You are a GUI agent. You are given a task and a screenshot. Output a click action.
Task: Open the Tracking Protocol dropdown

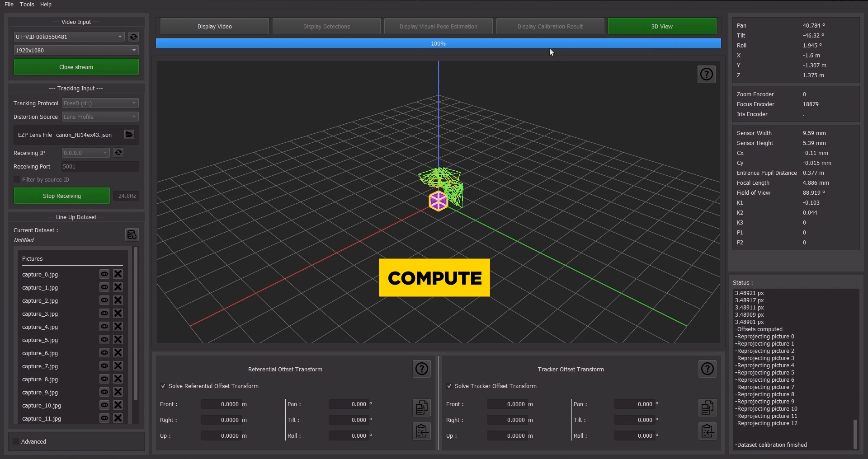pyautogui.click(x=100, y=103)
